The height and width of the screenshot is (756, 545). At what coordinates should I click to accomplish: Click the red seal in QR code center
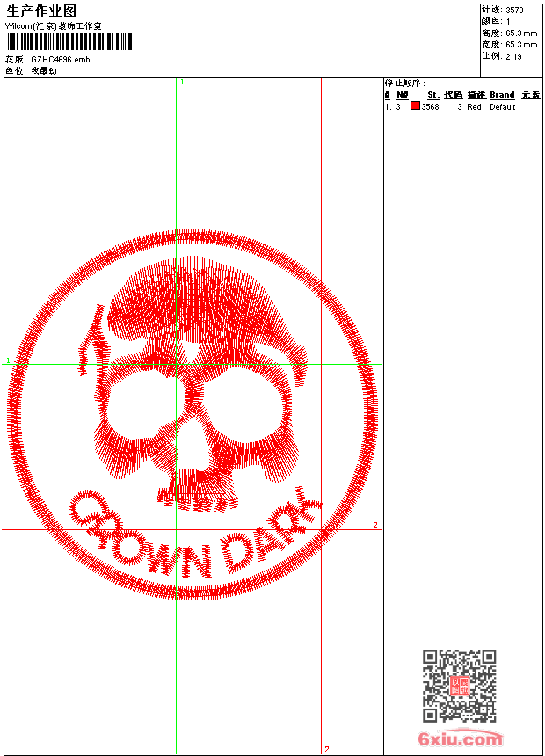point(459,686)
